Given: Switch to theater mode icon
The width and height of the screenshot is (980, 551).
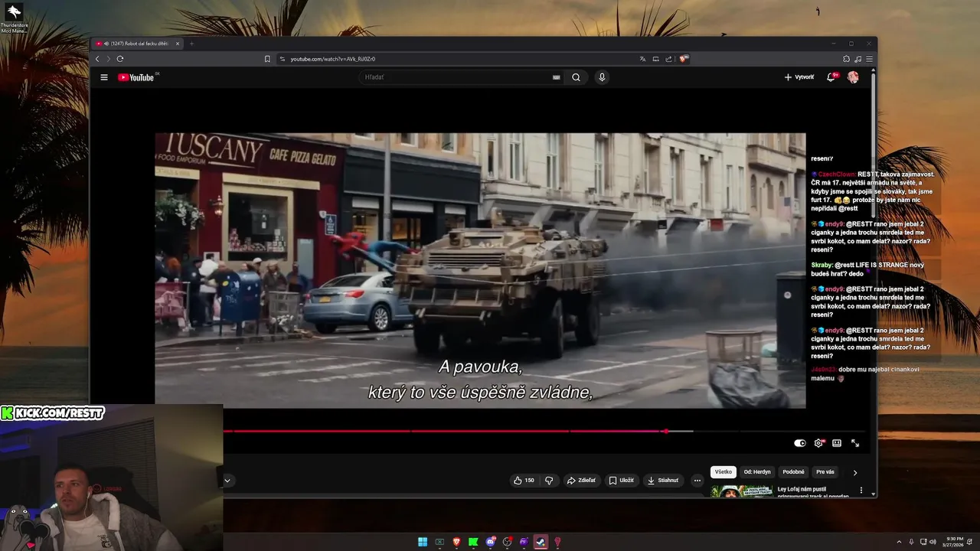Looking at the screenshot, I should [x=837, y=443].
